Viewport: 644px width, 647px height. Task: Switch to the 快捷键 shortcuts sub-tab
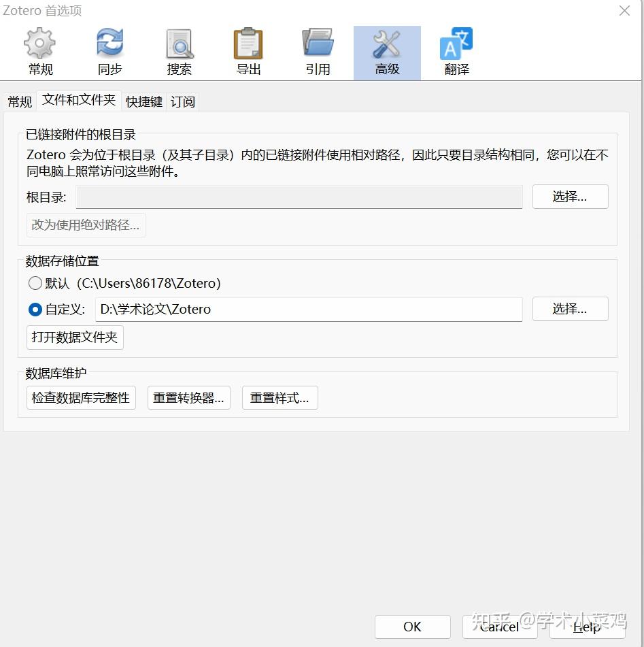pos(144,101)
